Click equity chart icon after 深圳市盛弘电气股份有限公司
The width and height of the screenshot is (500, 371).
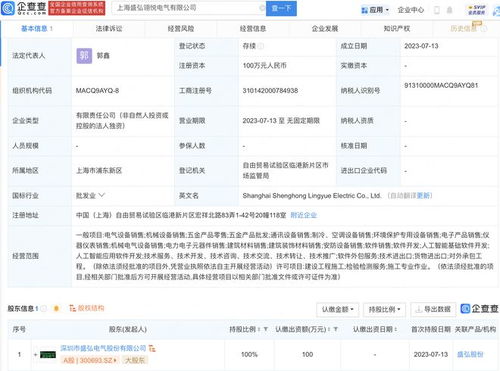point(152,348)
